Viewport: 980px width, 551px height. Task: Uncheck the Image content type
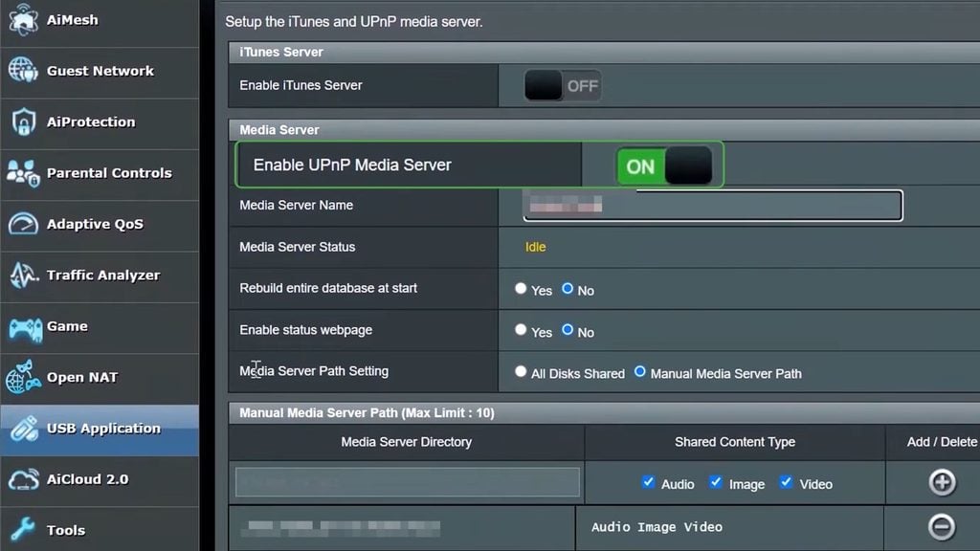click(716, 482)
